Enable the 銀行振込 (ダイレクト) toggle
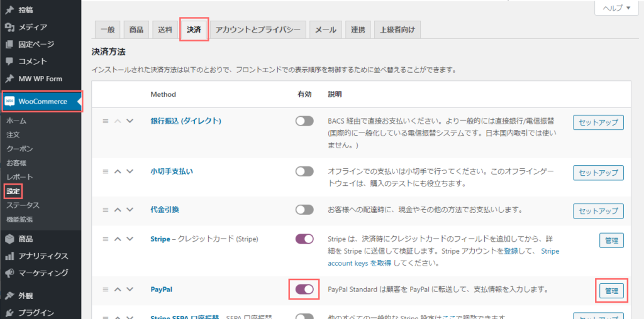The width and height of the screenshot is (644, 319). [304, 121]
